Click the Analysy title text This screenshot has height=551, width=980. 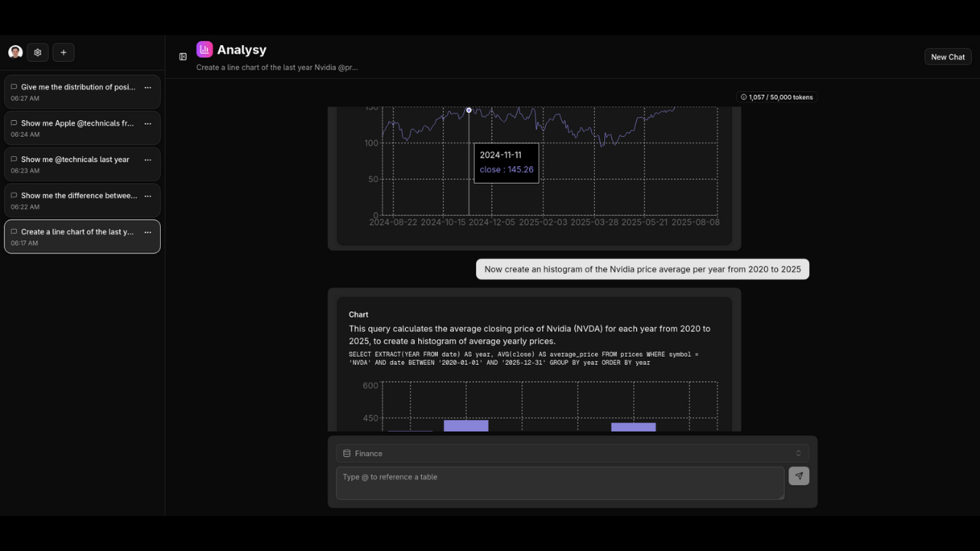(242, 50)
